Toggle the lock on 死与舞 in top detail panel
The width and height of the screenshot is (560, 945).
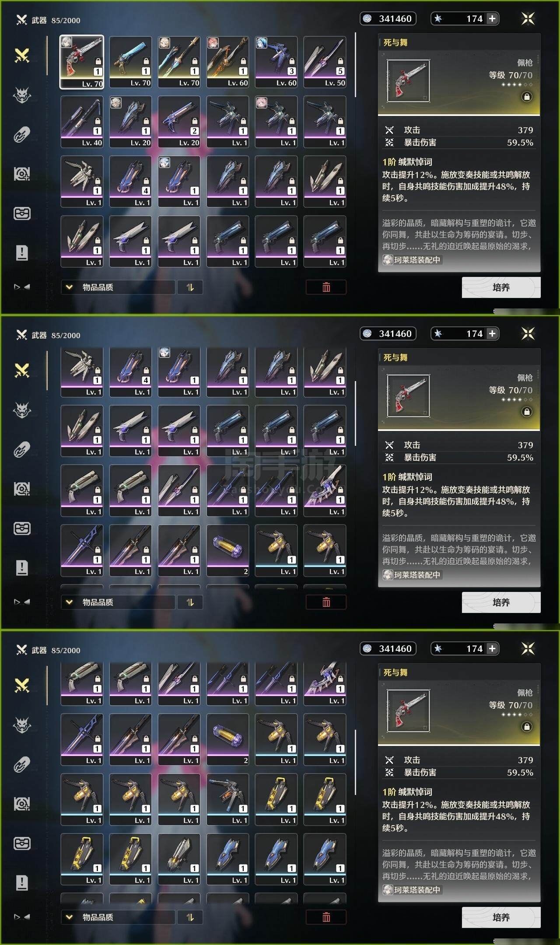click(527, 97)
